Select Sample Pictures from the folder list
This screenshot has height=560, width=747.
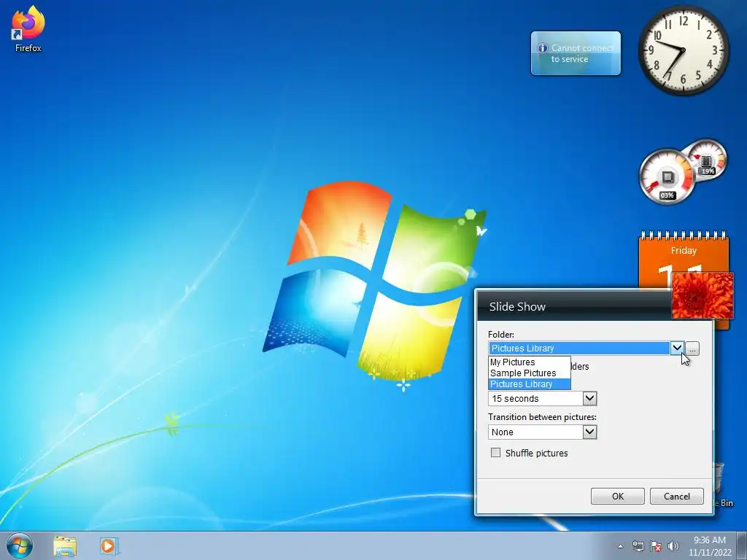[x=530, y=373]
